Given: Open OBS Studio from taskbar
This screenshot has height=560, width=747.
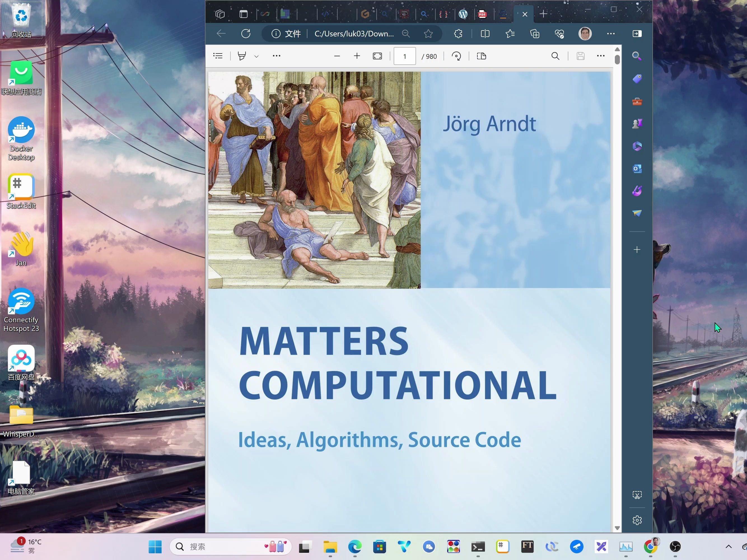Looking at the screenshot, I should point(675,547).
